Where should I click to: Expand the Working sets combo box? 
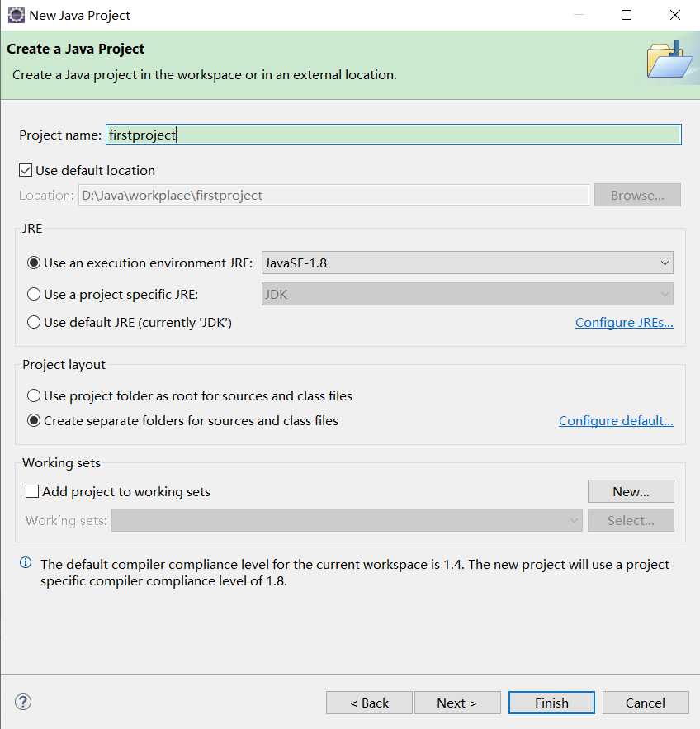pos(347,521)
